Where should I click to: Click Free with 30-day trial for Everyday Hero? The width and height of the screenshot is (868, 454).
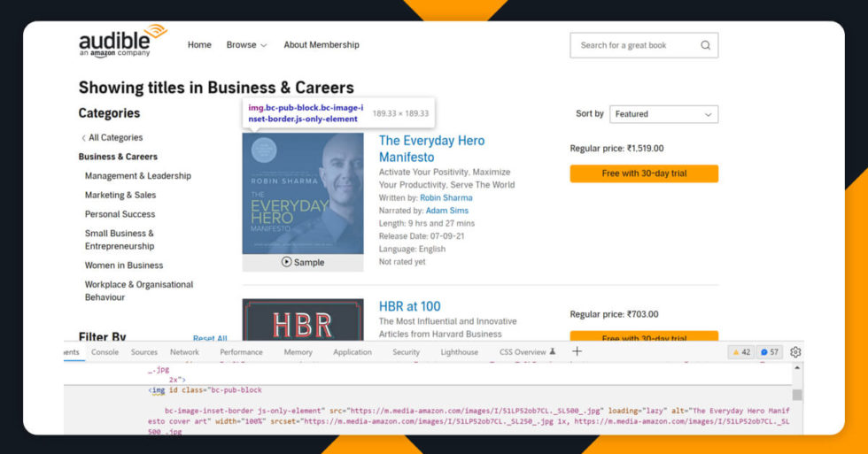pos(645,173)
